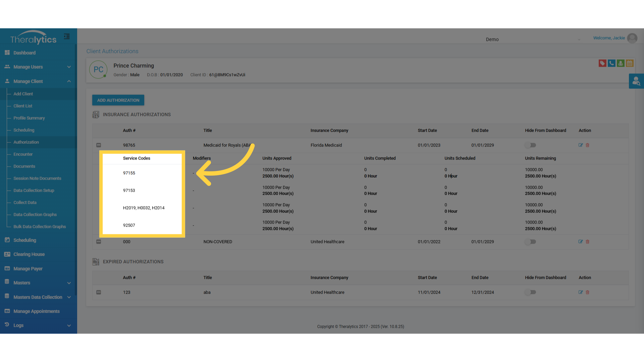Open Clearing House from the sidebar

point(29,254)
